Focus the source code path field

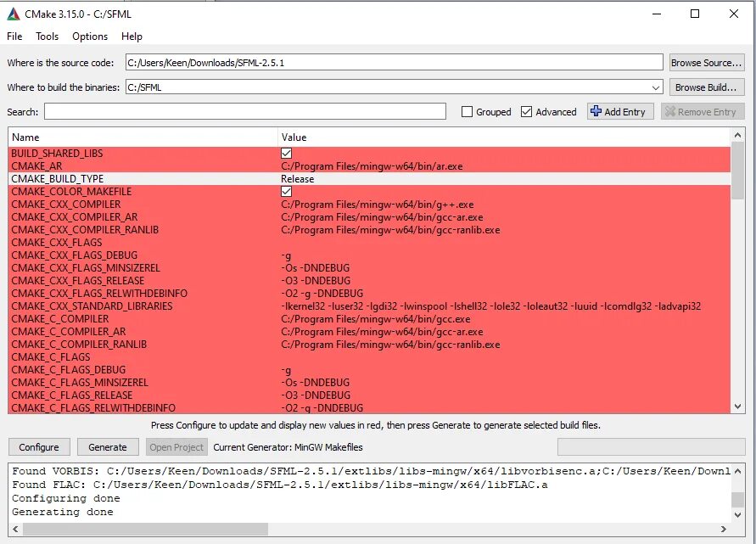(x=394, y=63)
